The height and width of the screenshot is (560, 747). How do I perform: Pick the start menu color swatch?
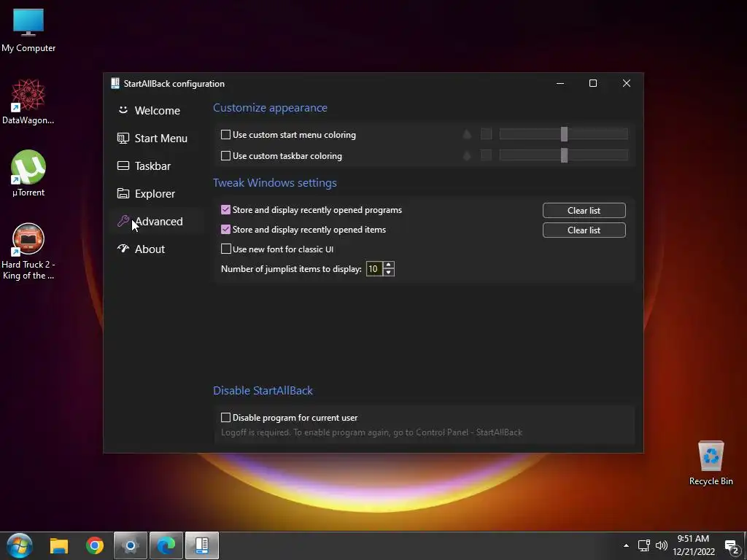tap(486, 134)
